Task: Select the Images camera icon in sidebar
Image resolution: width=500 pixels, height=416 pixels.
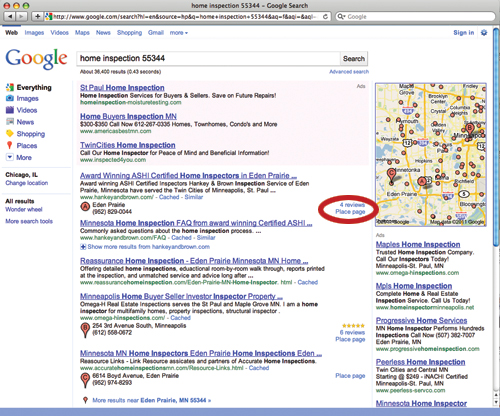Action: click(10, 98)
